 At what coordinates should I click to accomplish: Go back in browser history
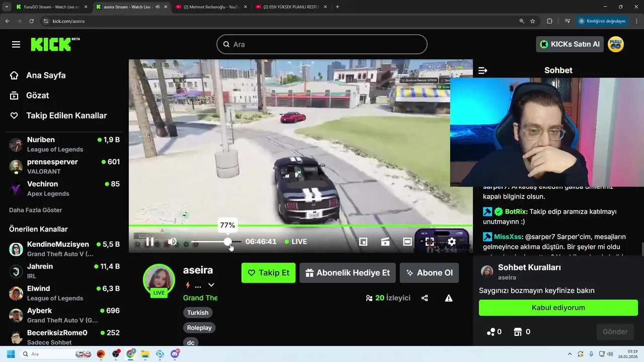(x=7, y=21)
